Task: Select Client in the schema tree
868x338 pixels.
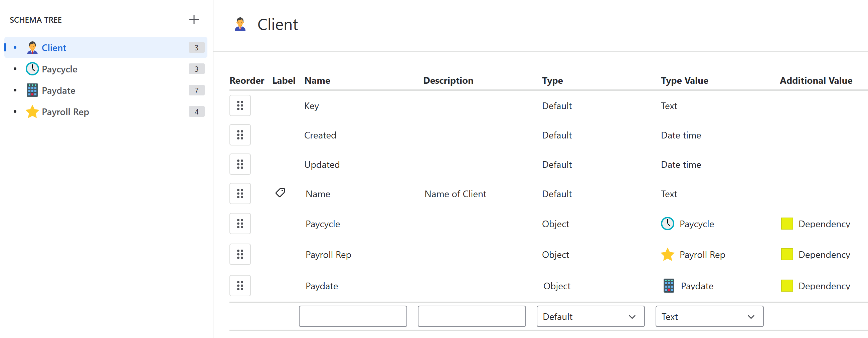Action: (106, 47)
